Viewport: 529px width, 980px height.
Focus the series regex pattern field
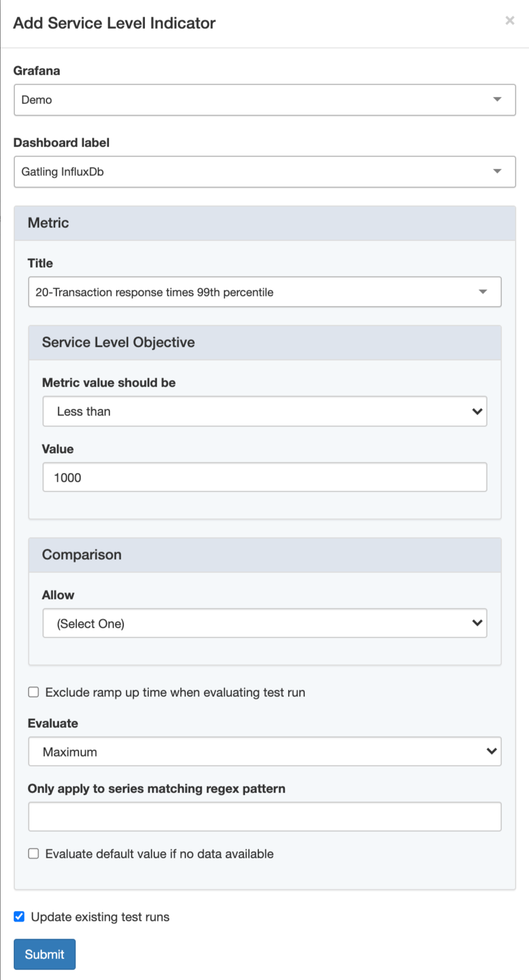click(264, 817)
